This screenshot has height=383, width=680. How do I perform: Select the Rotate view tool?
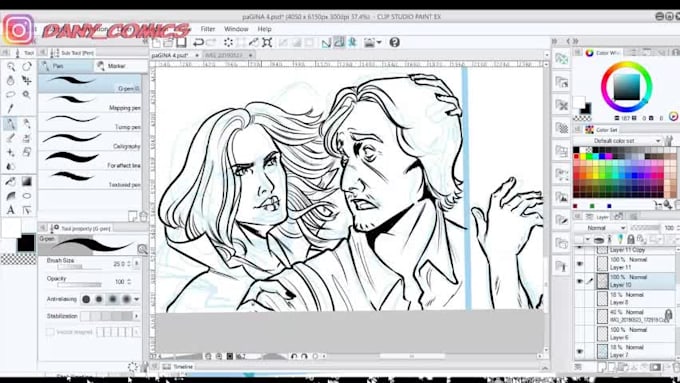pyautogui.click(x=27, y=66)
